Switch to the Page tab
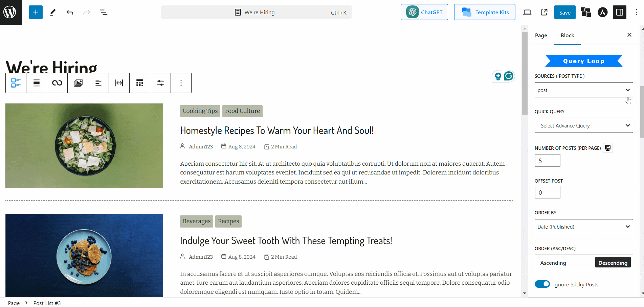 coord(541,36)
